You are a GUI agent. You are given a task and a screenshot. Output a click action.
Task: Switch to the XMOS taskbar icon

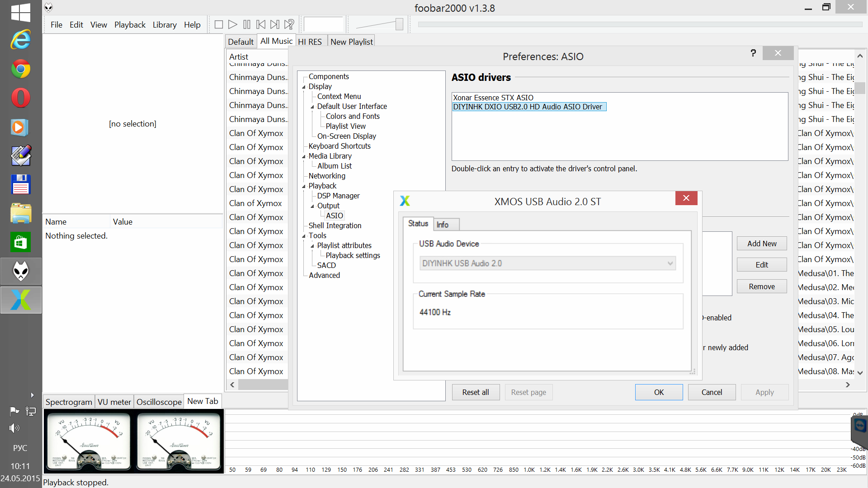(21, 300)
